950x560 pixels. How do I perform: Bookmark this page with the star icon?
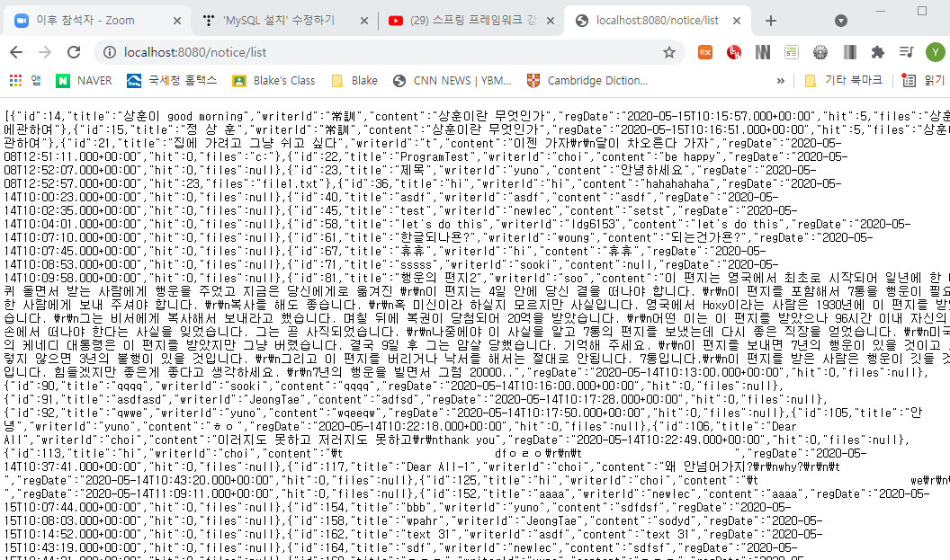pos(669,52)
